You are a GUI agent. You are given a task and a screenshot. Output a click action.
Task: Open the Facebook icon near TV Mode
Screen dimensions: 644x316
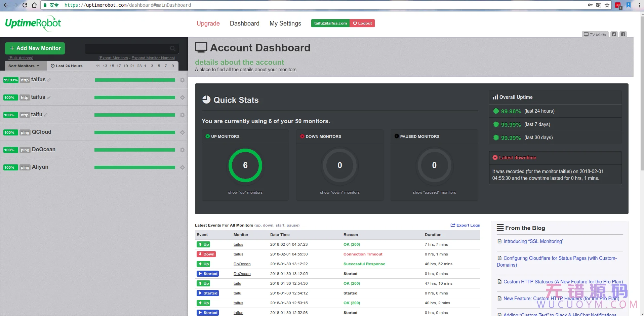[x=623, y=34]
